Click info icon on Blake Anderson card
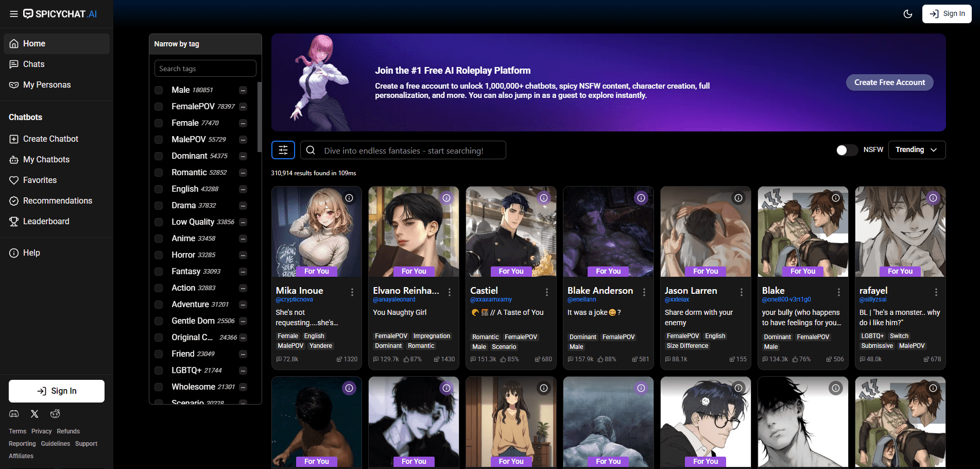 tap(641, 198)
